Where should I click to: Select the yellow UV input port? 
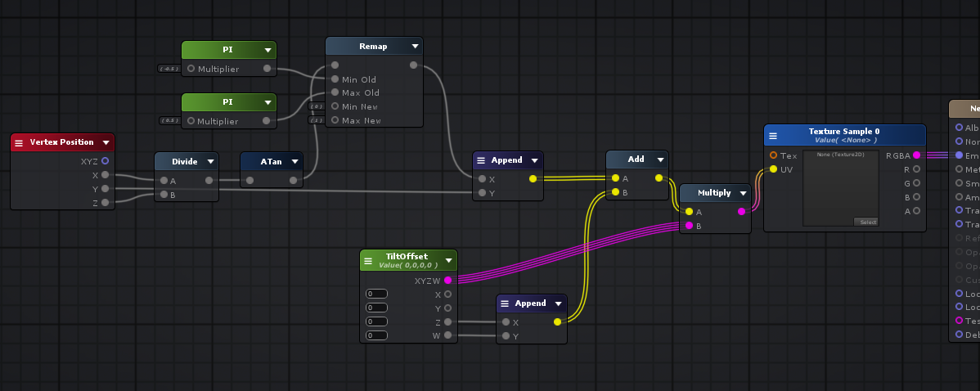773,169
